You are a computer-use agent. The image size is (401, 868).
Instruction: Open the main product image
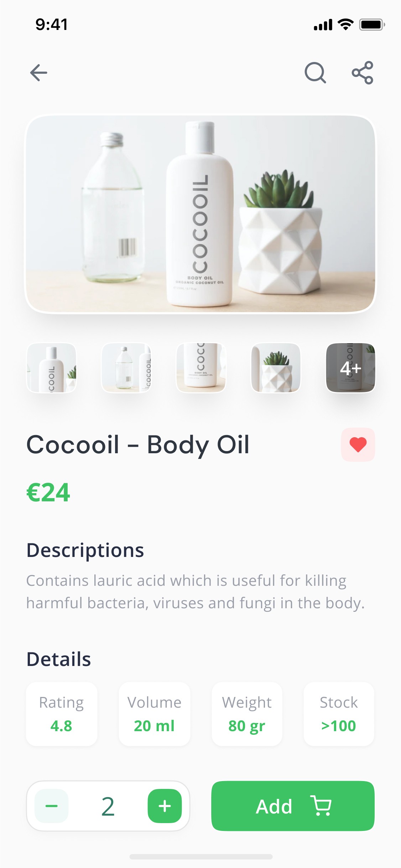(x=200, y=214)
